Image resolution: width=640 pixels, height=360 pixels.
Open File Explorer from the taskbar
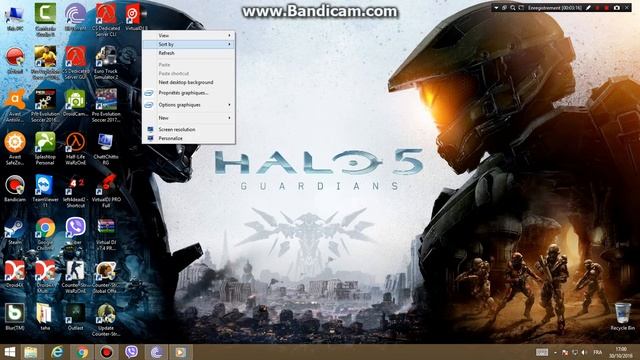pos(31,352)
